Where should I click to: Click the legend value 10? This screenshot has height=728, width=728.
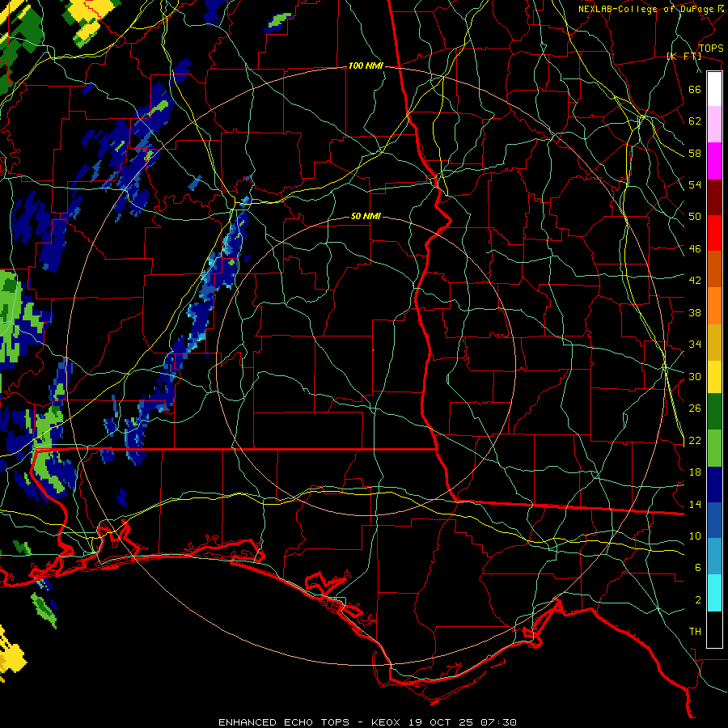coord(695,536)
